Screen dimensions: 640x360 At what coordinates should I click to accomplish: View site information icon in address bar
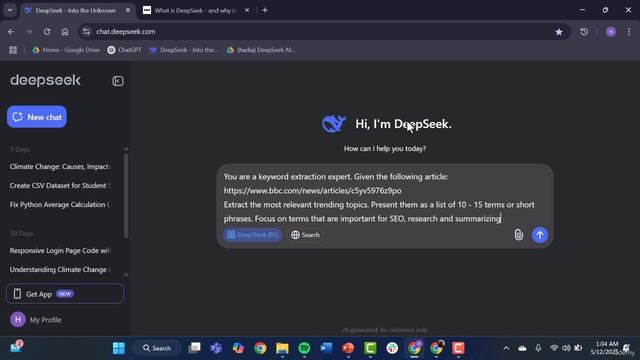[x=86, y=32]
